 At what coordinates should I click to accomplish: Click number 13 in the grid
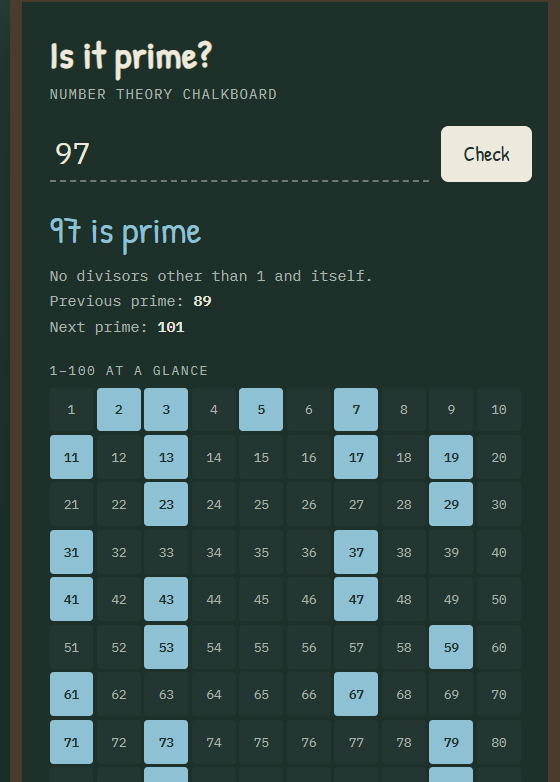click(x=166, y=457)
